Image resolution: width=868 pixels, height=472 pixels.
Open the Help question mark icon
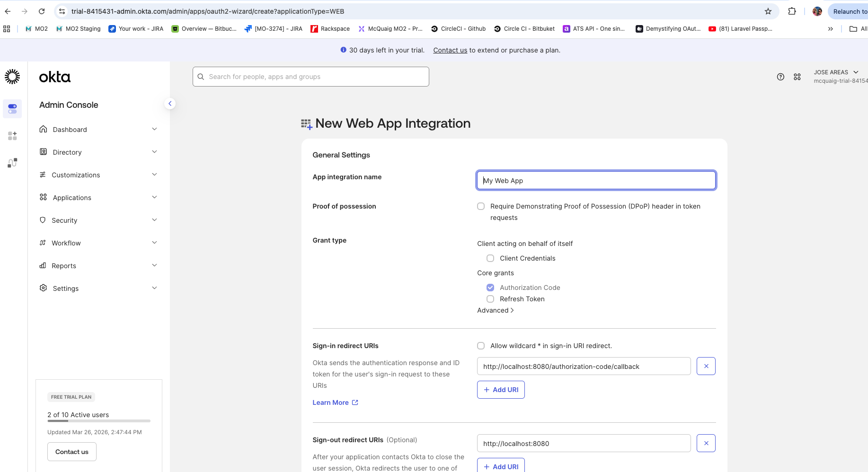coord(781,77)
